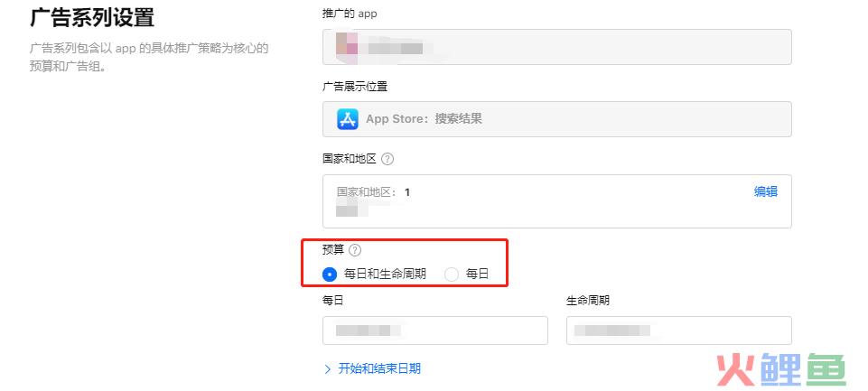868x391 pixels.
Task: Open help icon beside 预算 label
Action: (x=355, y=250)
